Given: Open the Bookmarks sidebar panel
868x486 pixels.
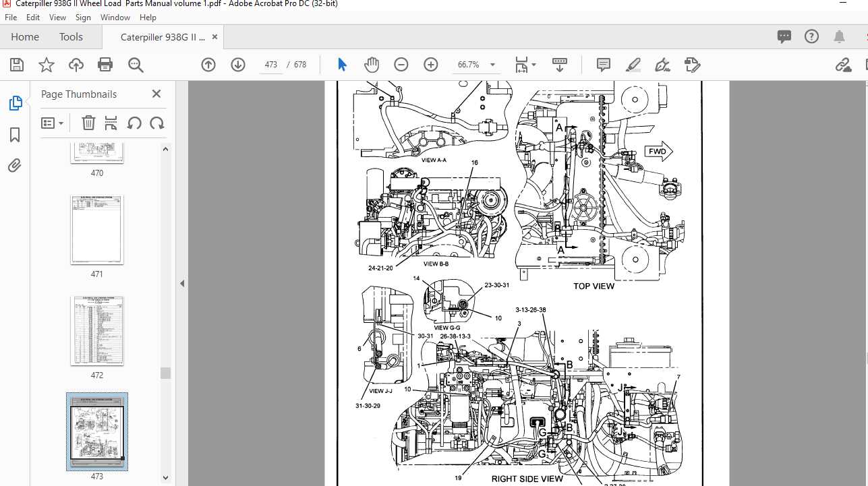Looking at the screenshot, I should [x=15, y=135].
